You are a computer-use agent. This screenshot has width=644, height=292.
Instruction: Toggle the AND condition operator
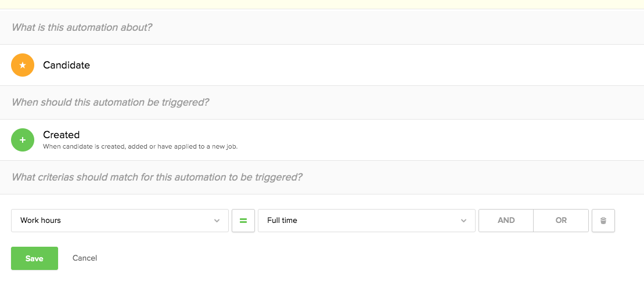pos(506,221)
